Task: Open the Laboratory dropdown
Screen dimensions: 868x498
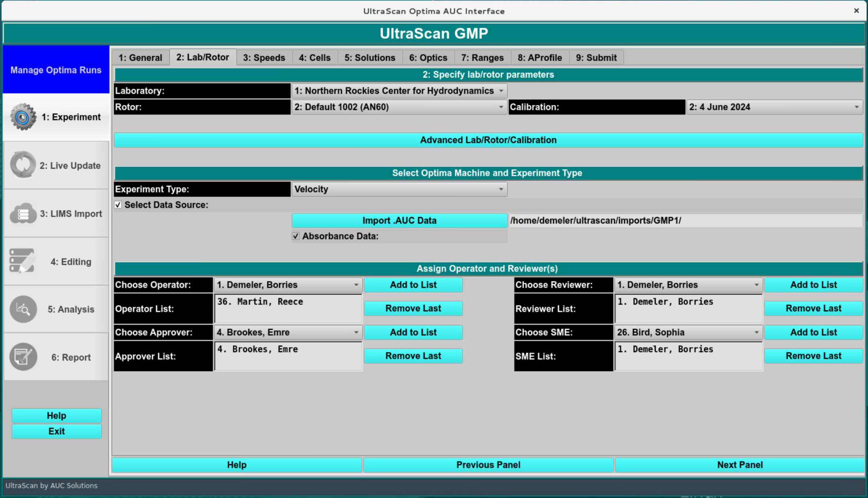Action: point(399,91)
